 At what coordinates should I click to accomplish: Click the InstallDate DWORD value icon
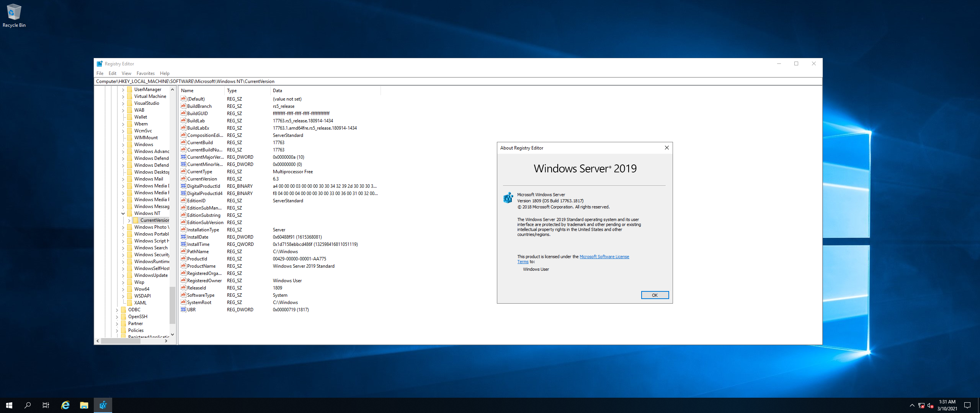click(183, 237)
